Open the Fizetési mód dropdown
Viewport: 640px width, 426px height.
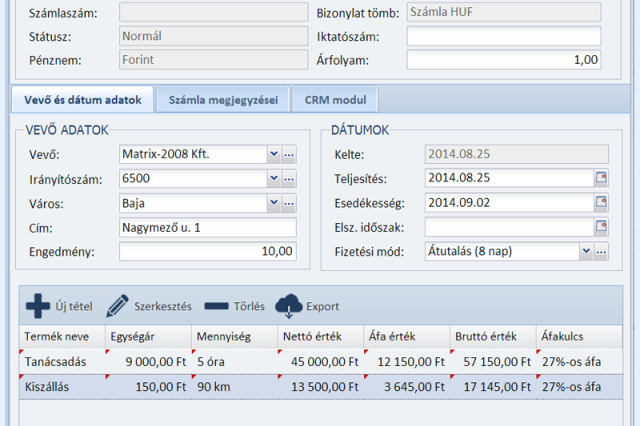[585, 253]
